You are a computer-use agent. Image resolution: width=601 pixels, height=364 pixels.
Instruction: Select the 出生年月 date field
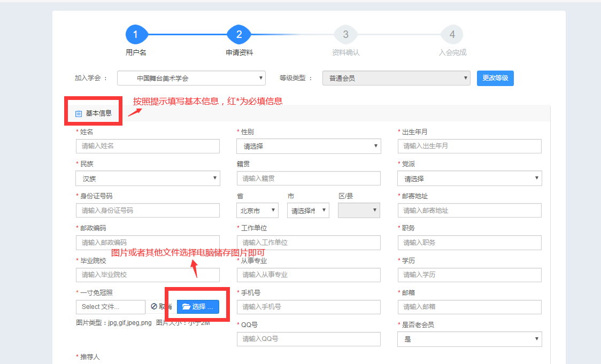[469, 146]
